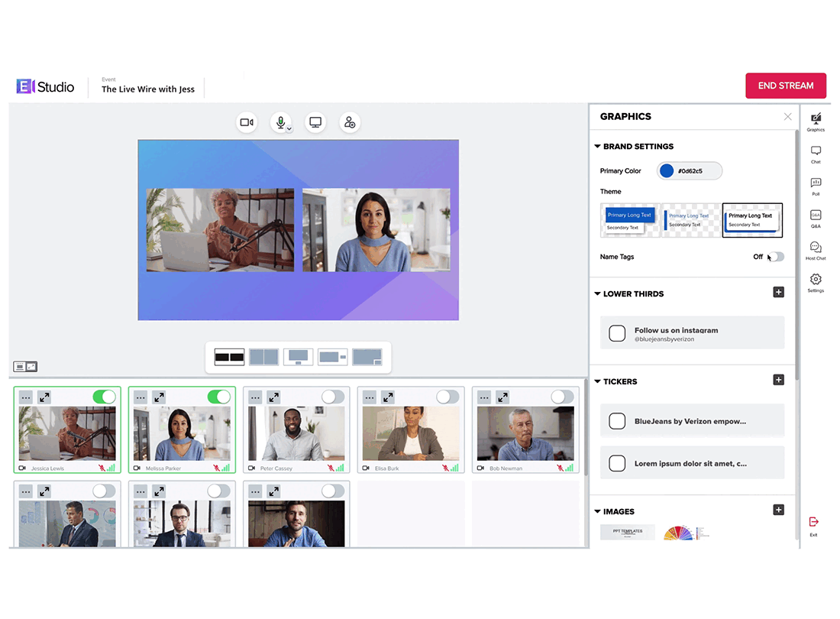The height and width of the screenshot is (619, 840).
Task: Open the Chat panel from the sidebar
Action: click(816, 154)
